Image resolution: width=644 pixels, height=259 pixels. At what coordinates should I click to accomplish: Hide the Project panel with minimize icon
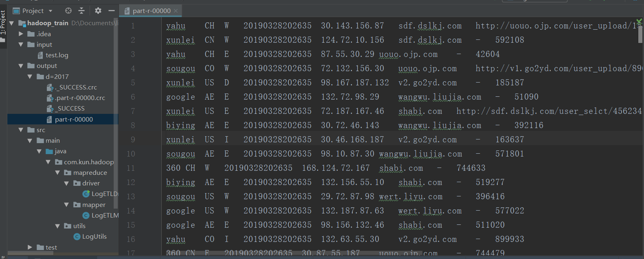tap(112, 11)
